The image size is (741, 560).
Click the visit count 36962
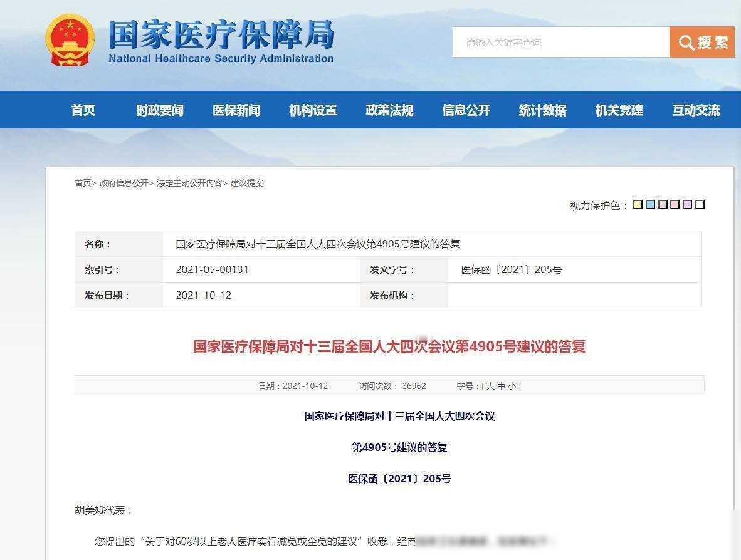(414, 386)
